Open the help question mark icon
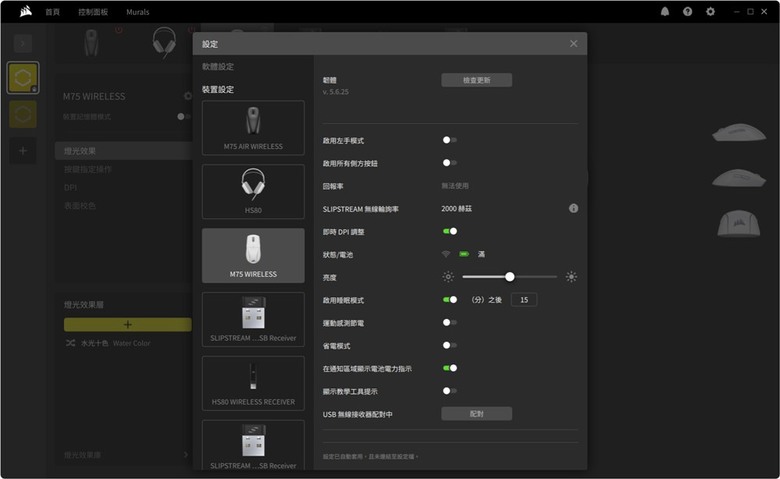The height and width of the screenshot is (479, 780). click(687, 11)
